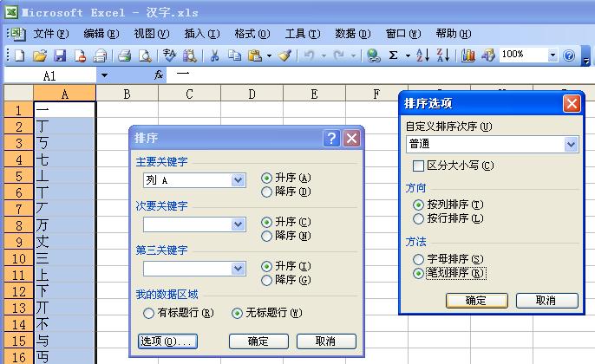Click the column B header

click(x=127, y=94)
